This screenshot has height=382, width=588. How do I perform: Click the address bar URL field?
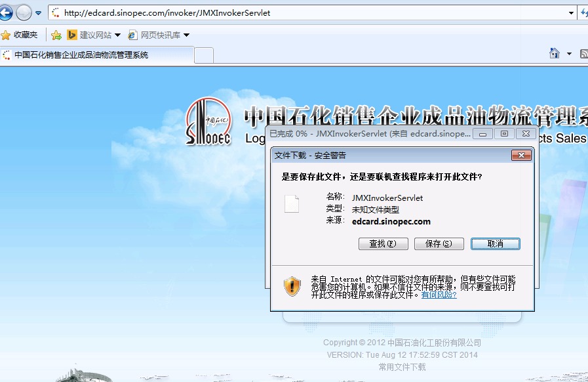[311, 12]
